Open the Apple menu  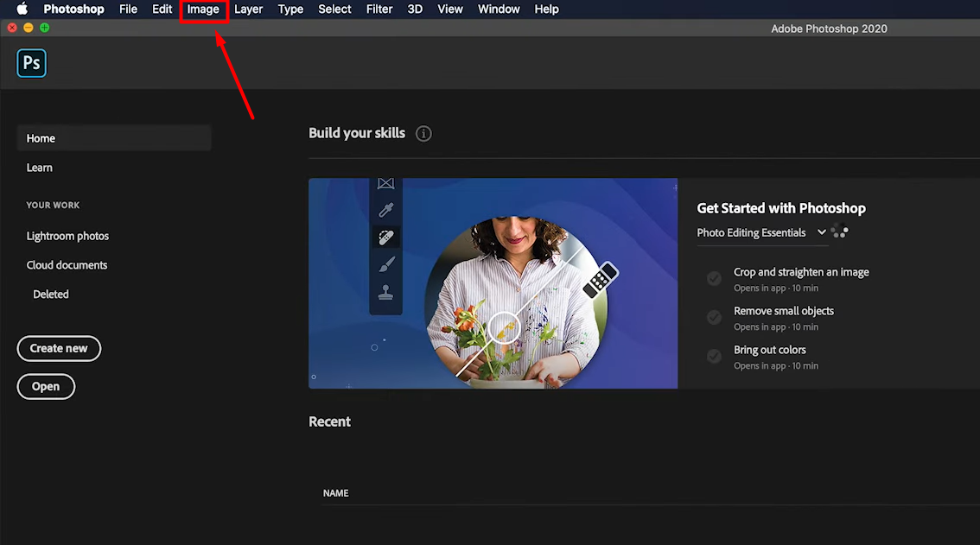21,9
